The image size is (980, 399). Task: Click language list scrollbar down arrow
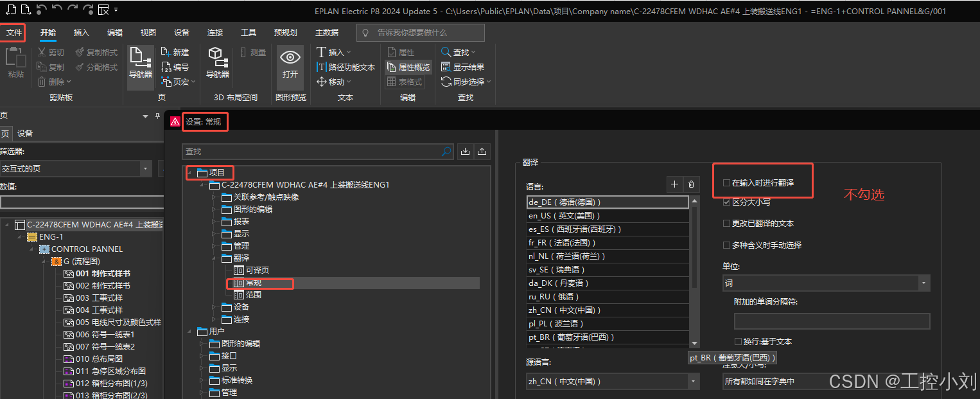(x=694, y=344)
